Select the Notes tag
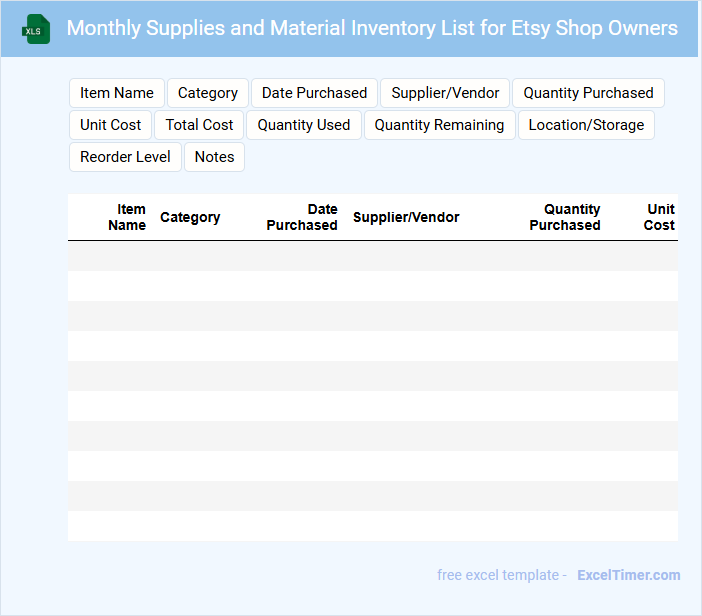702x616 pixels. tap(214, 157)
